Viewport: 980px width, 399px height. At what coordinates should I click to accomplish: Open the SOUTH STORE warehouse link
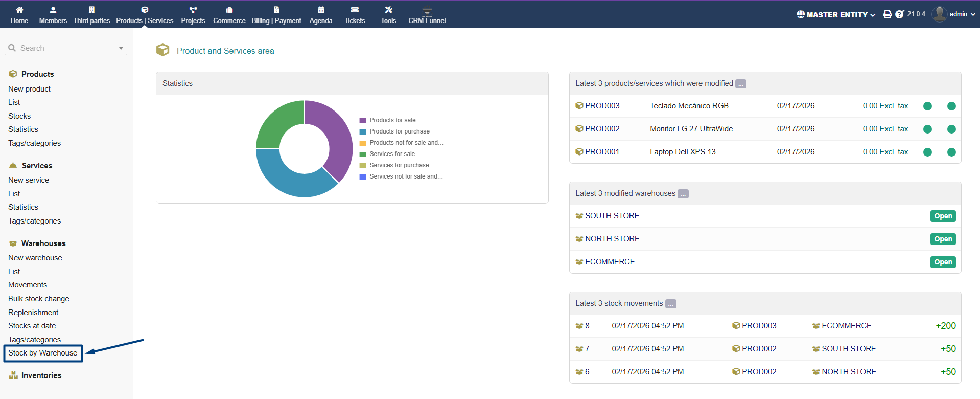coord(612,216)
